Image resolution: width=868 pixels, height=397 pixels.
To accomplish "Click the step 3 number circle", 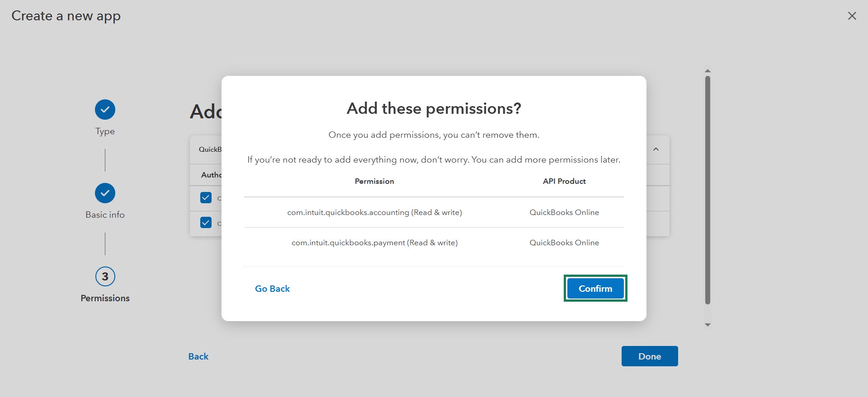I will click(x=105, y=276).
